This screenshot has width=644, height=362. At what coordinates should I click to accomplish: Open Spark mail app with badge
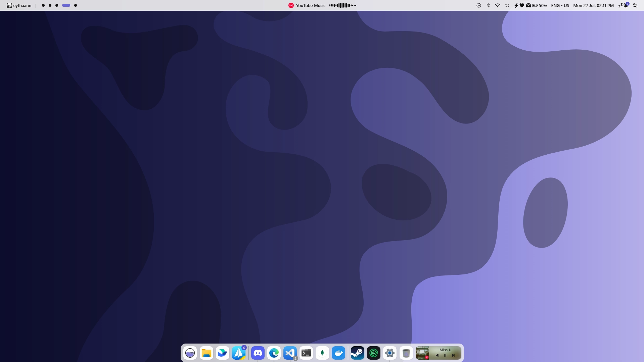pyautogui.click(x=239, y=353)
